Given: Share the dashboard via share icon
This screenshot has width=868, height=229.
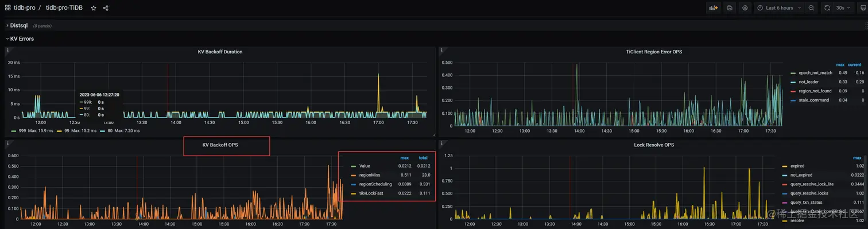Looking at the screenshot, I should (x=106, y=8).
